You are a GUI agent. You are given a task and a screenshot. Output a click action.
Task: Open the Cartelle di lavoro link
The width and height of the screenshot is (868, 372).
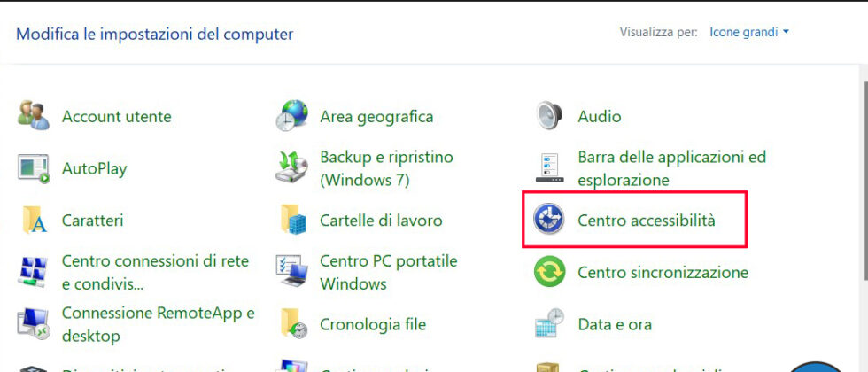coord(381,220)
